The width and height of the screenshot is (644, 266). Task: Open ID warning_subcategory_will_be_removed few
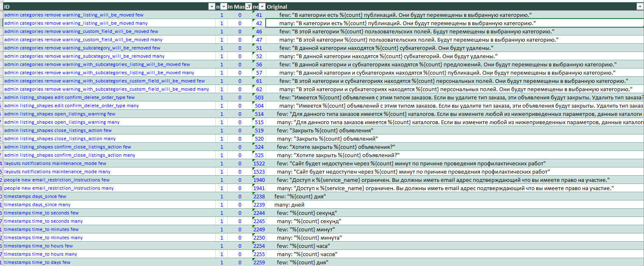coord(82,48)
